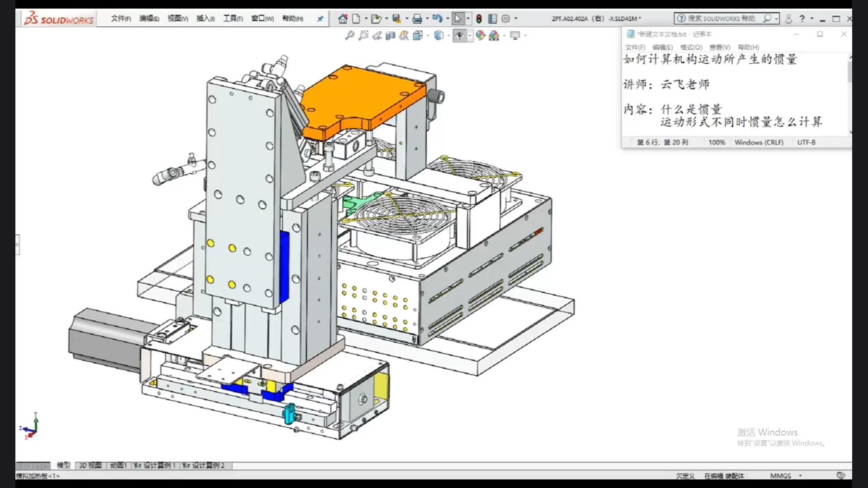Expand Open file dropdown arrow
The height and width of the screenshot is (488, 868).
click(x=387, y=19)
